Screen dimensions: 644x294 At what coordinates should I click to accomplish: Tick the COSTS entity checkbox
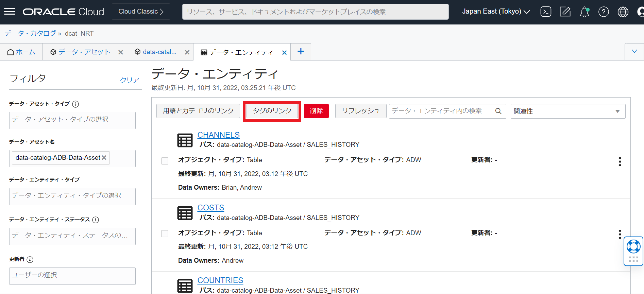(x=165, y=234)
